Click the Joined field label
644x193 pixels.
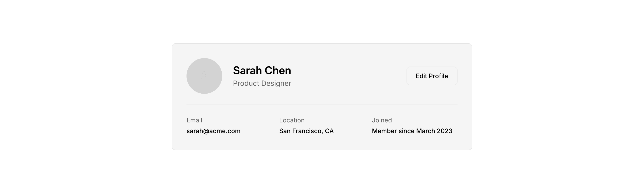click(382, 120)
